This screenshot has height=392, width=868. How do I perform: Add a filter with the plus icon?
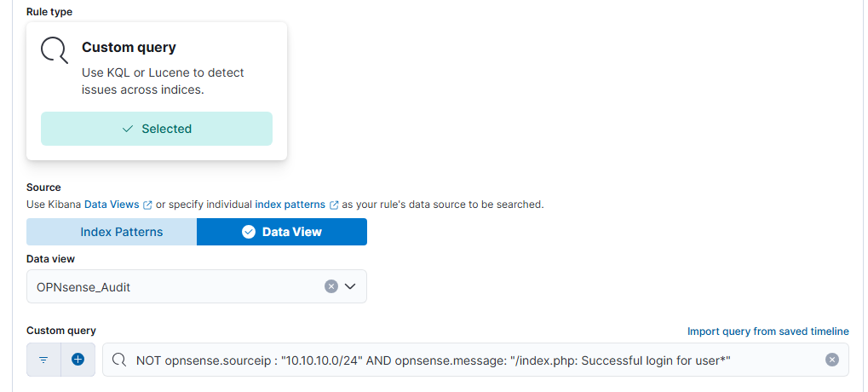pos(78,360)
